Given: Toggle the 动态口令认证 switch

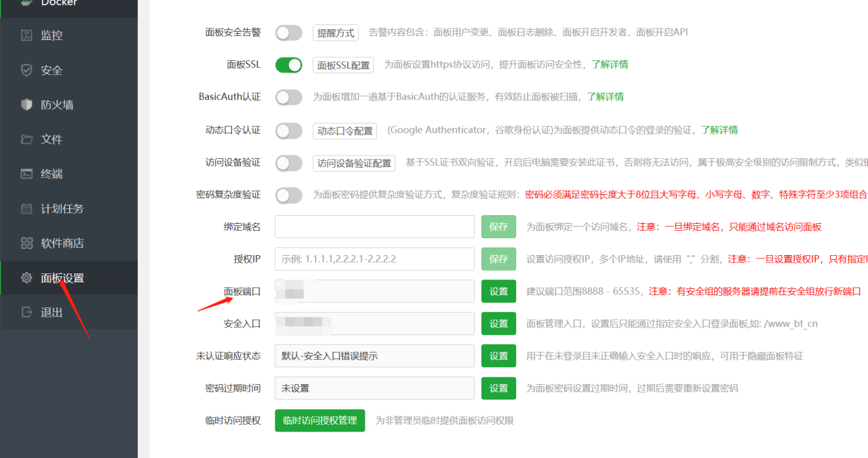Looking at the screenshot, I should [288, 130].
